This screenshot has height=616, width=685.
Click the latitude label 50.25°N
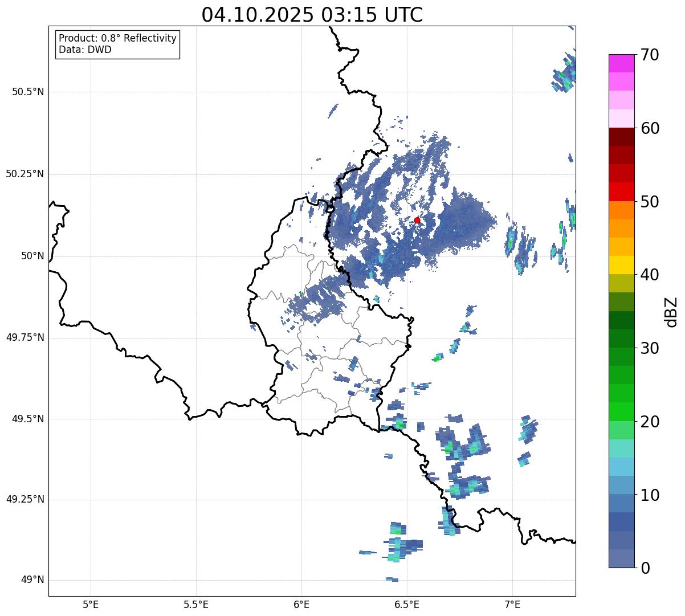click(x=25, y=174)
